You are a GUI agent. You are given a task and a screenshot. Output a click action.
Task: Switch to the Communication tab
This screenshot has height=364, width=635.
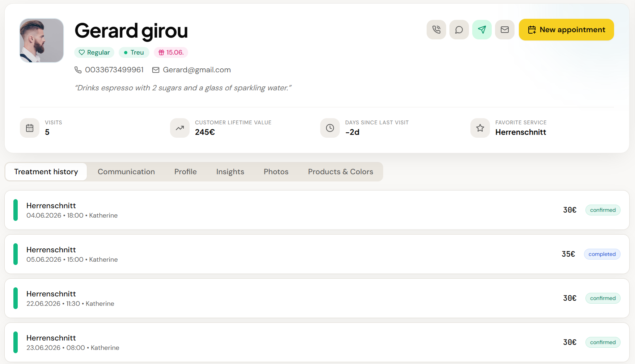[x=126, y=172]
